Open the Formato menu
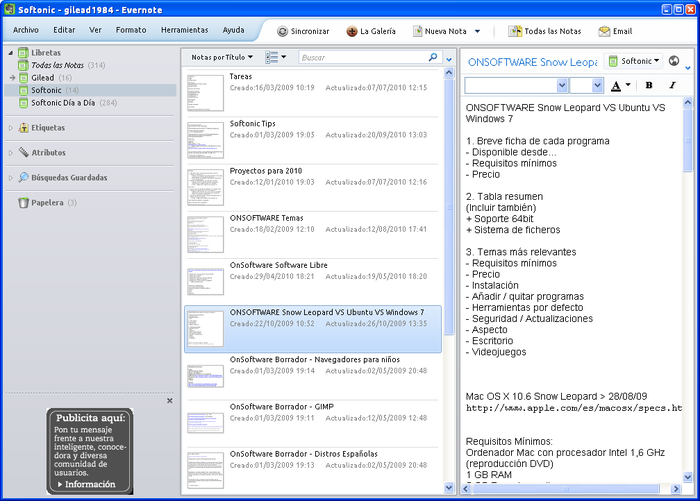This screenshot has width=700, height=501. click(131, 30)
